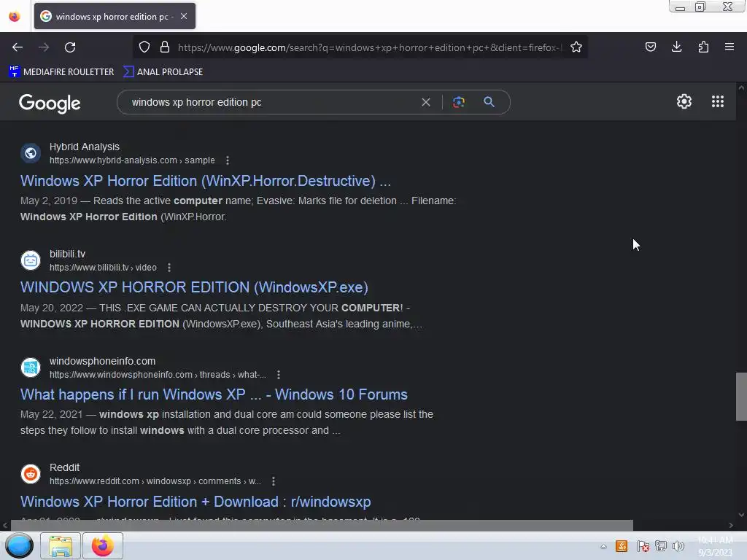Click the Hybrid Analysis site favicon
747x560 pixels.
[31, 153]
